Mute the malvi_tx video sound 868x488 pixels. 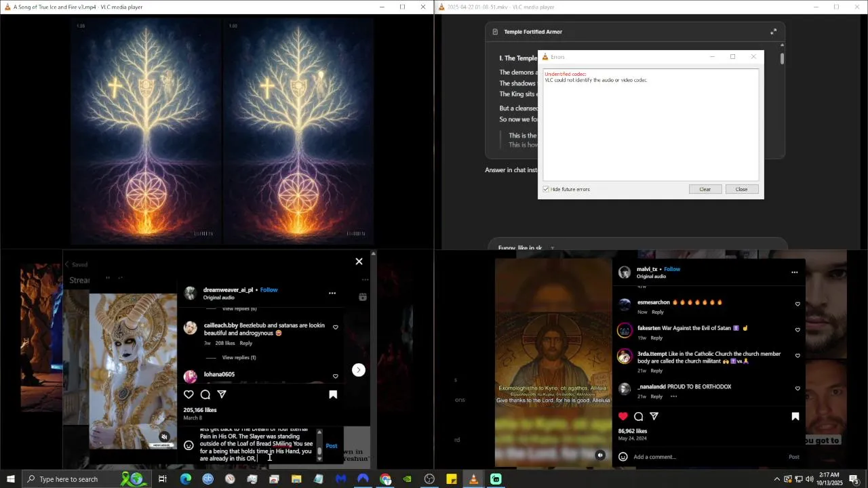600,455
